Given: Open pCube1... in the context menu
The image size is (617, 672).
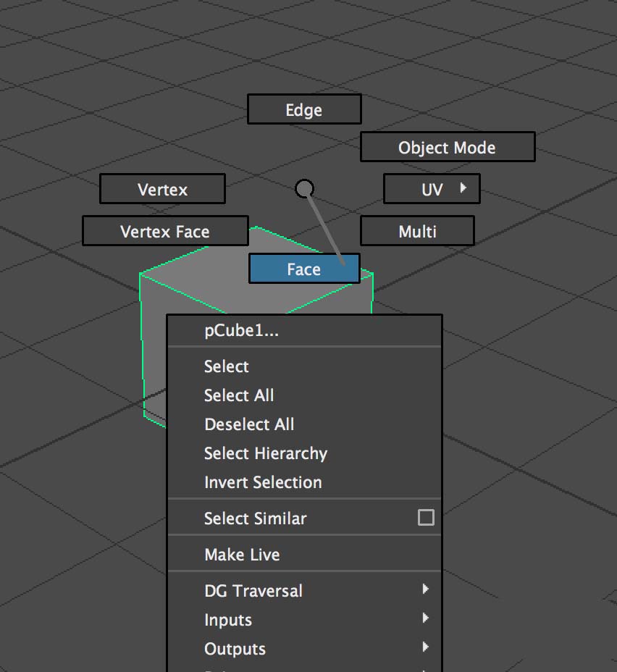Looking at the screenshot, I should [x=304, y=330].
